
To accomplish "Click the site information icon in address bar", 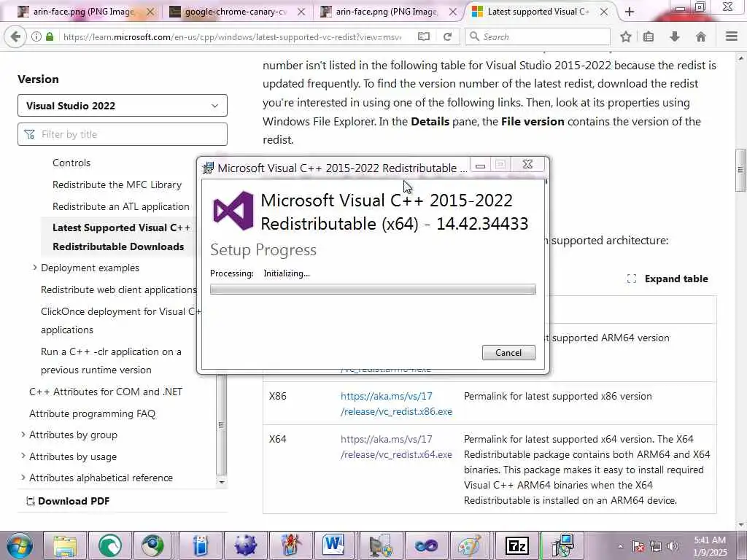I will (x=36, y=36).
